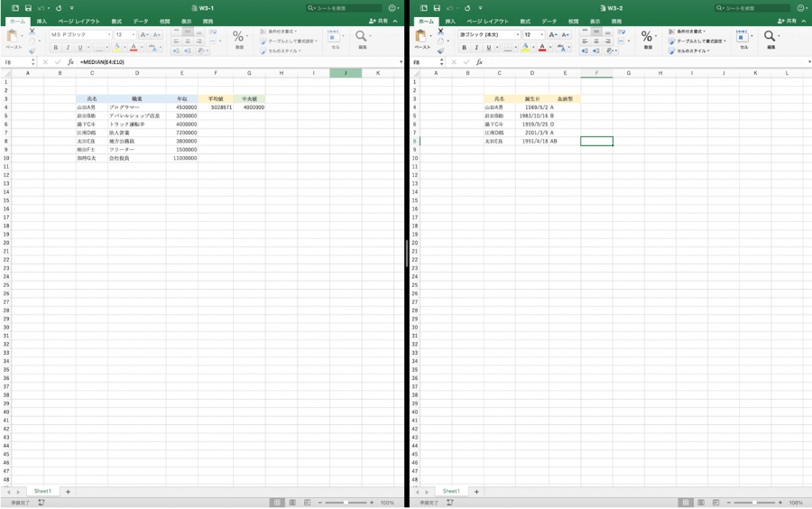812x509 pixels.
Task: Click the Save icon in the W3-1 window
Action: 28,8
